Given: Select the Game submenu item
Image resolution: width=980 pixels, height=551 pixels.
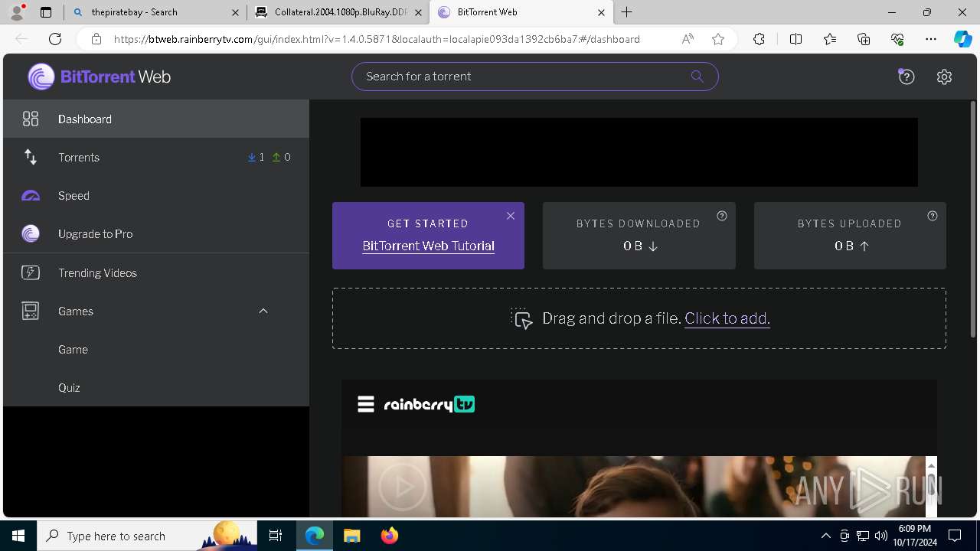Looking at the screenshot, I should (156, 349).
